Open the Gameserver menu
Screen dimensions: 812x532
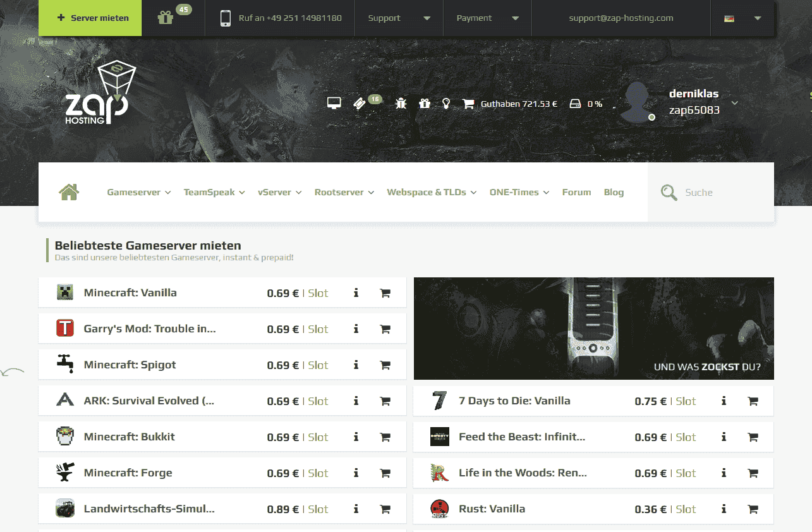(139, 192)
